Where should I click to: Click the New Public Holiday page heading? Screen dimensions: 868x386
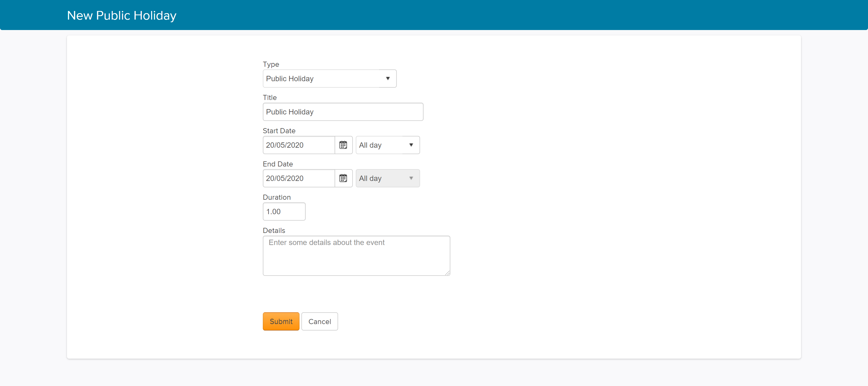[x=122, y=16]
